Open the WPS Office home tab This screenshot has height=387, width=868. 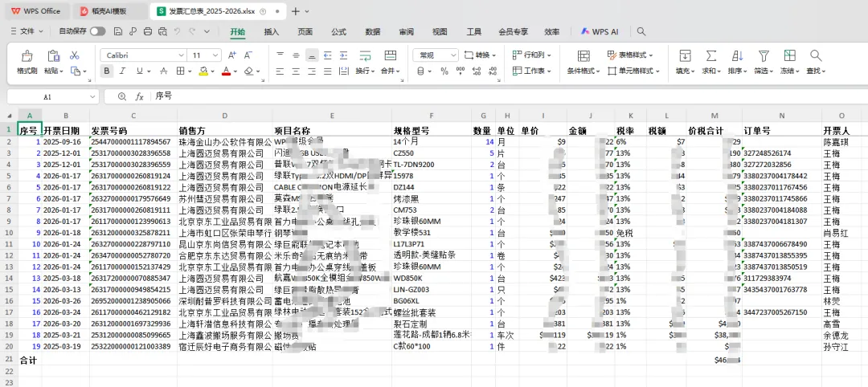click(x=36, y=11)
